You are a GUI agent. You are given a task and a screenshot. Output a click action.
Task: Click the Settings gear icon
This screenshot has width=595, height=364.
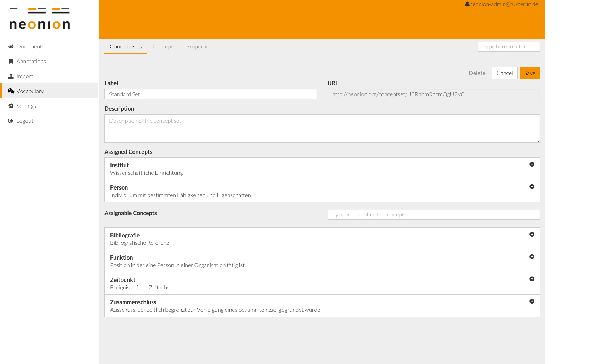[11, 106]
